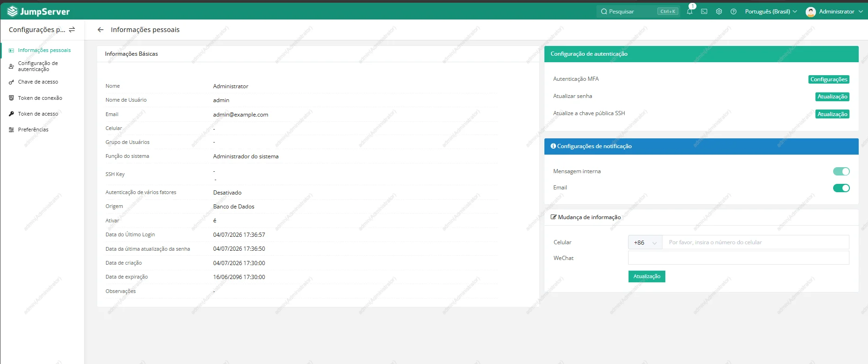The height and width of the screenshot is (364, 868).
Task: Toggle the Mensagem interna switch
Action: click(841, 171)
